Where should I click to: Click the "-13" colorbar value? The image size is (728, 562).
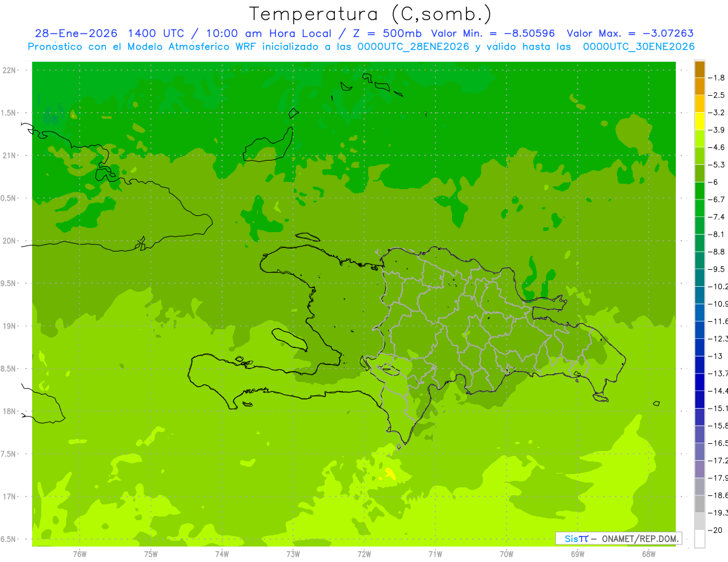[716, 356]
